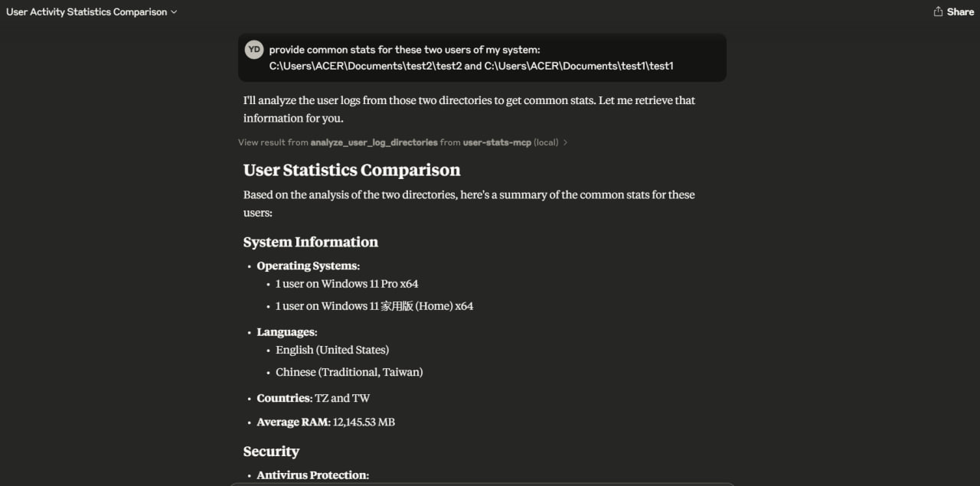980x486 pixels.
Task: Click the Share upload icon
Action: pyautogui.click(x=938, y=11)
